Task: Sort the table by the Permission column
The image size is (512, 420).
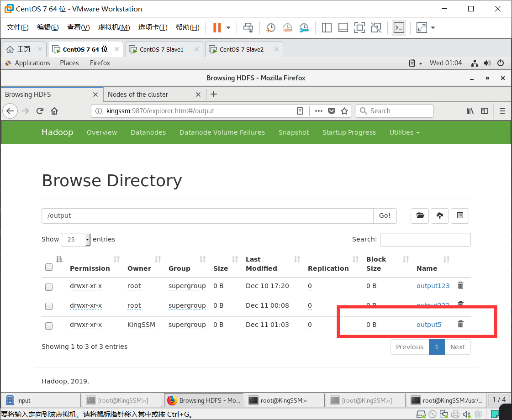Action: (90, 268)
